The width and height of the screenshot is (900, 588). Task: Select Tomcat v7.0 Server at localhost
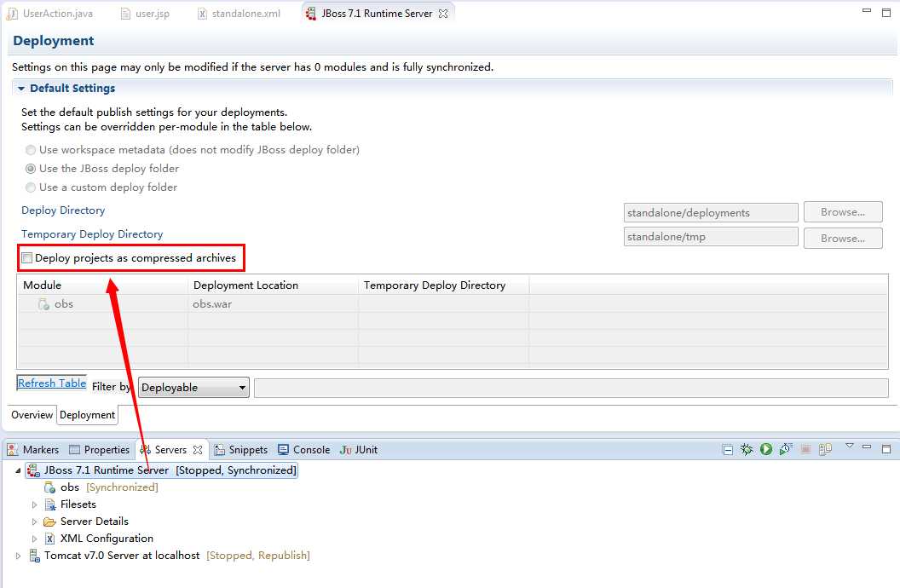point(176,556)
